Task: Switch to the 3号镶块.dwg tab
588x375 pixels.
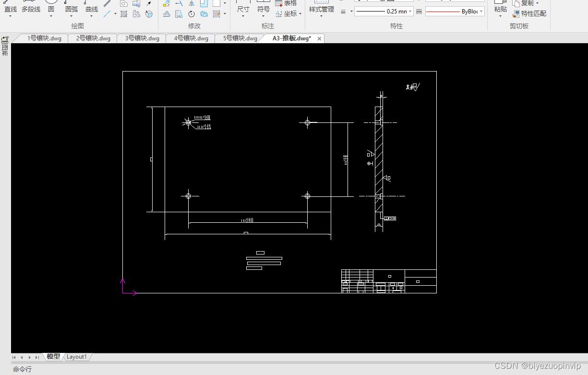Action: pyautogui.click(x=142, y=38)
